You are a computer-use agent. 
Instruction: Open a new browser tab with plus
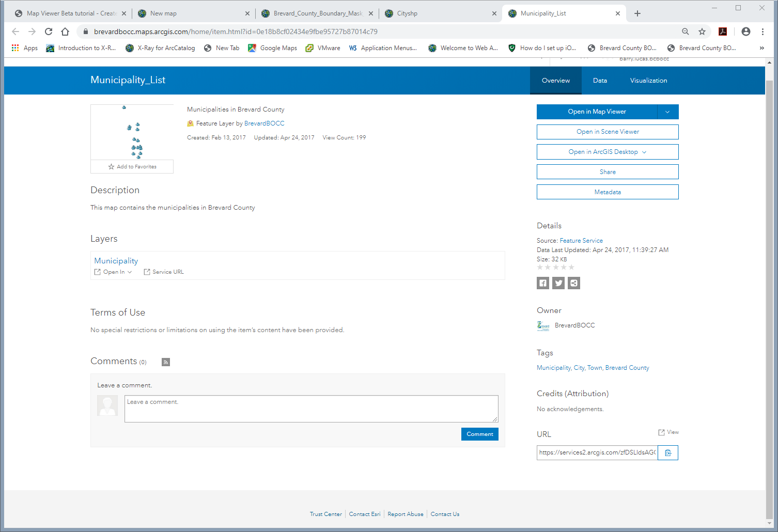[637, 13]
